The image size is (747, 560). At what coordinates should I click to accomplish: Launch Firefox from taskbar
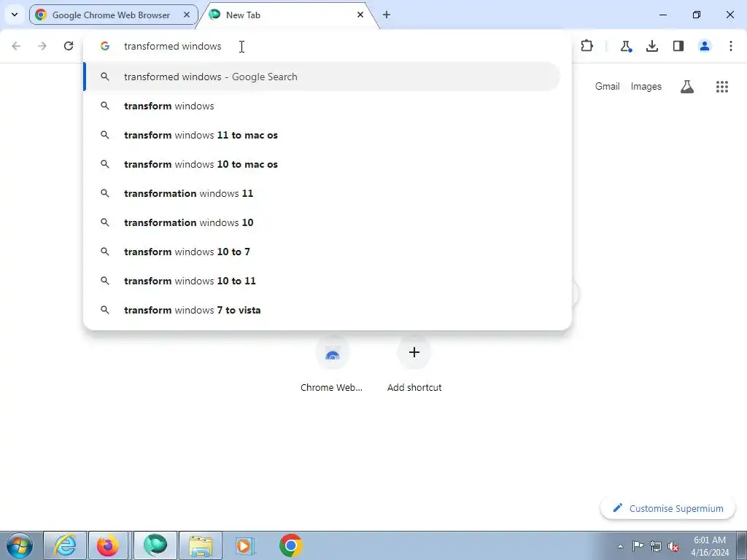point(108,545)
